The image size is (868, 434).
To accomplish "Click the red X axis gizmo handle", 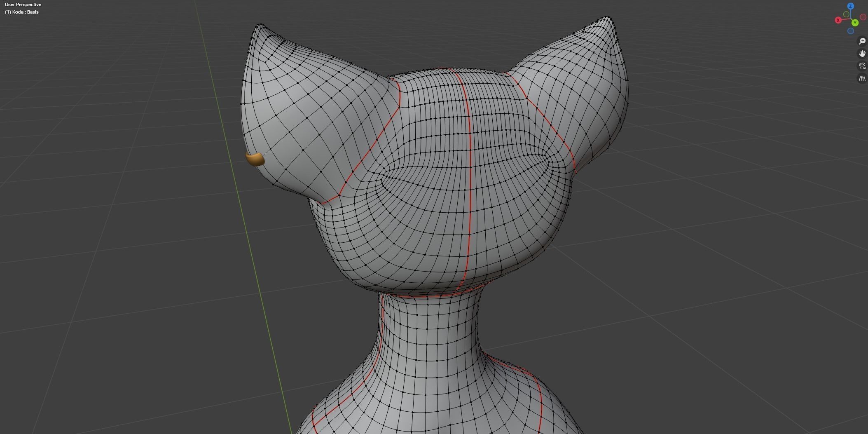I will coord(838,20).
